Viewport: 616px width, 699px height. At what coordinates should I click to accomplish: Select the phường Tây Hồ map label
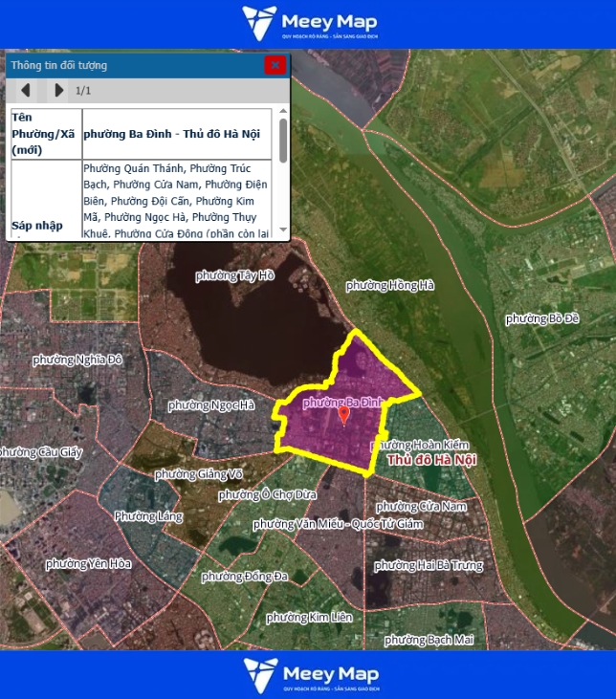[235, 275]
